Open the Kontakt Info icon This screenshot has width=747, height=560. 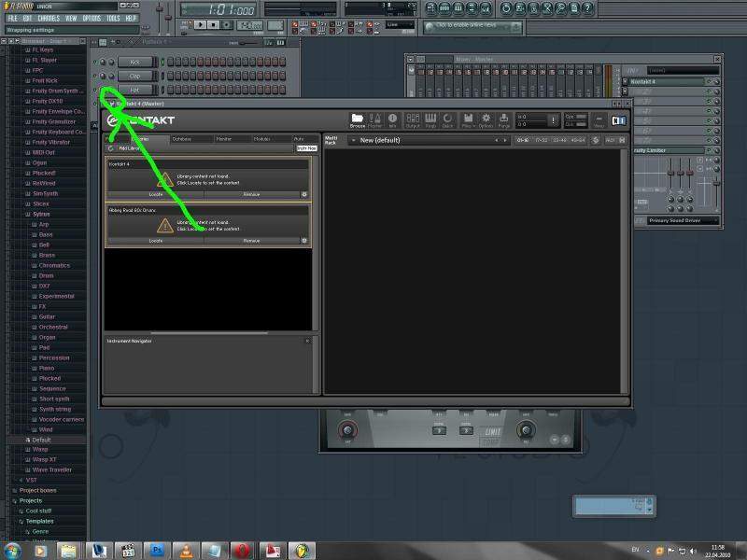coord(392,120)
